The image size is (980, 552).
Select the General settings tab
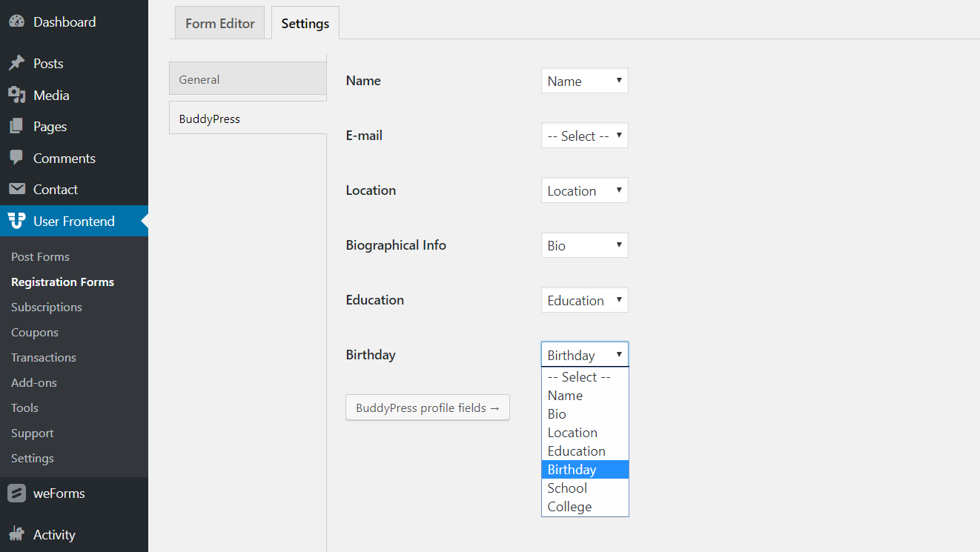248,79
